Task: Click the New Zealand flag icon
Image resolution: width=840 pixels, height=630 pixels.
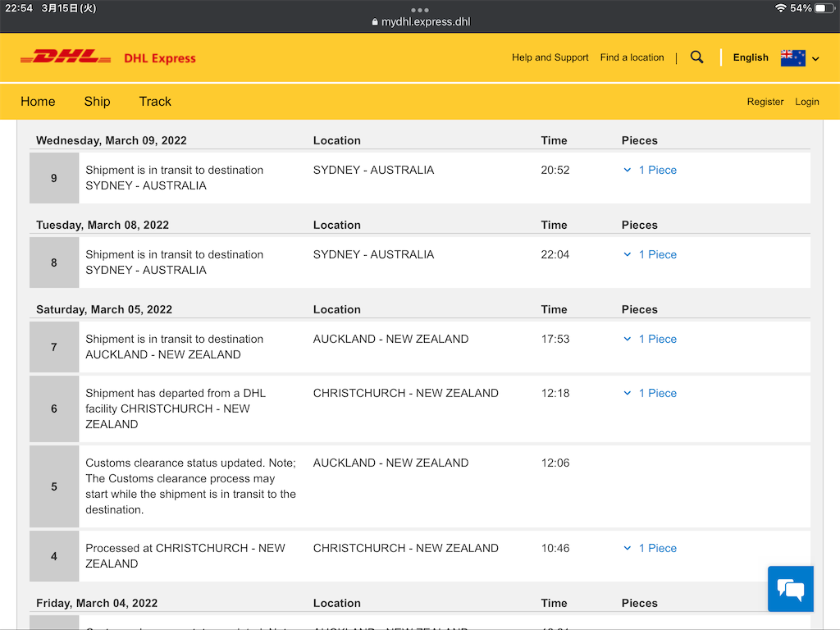Action: (793, 57)
